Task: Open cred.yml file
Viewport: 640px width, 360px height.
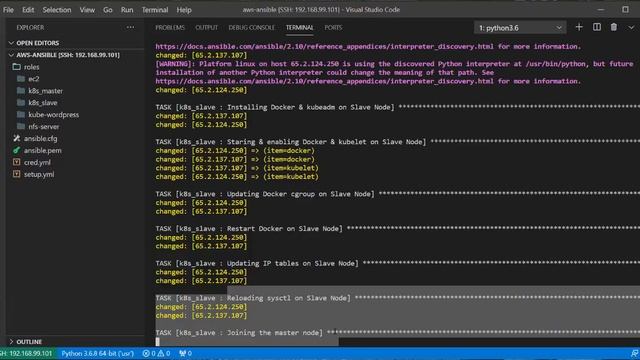Action: (x=37, y=162)
